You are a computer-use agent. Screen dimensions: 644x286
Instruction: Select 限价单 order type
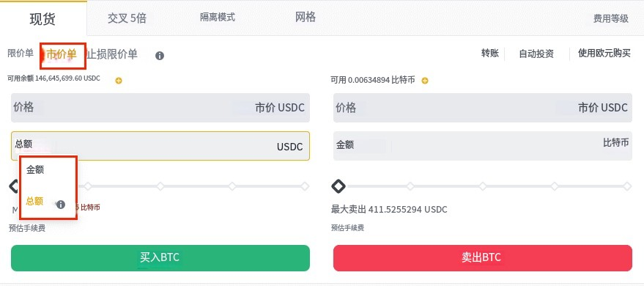[x=21, y=54]
